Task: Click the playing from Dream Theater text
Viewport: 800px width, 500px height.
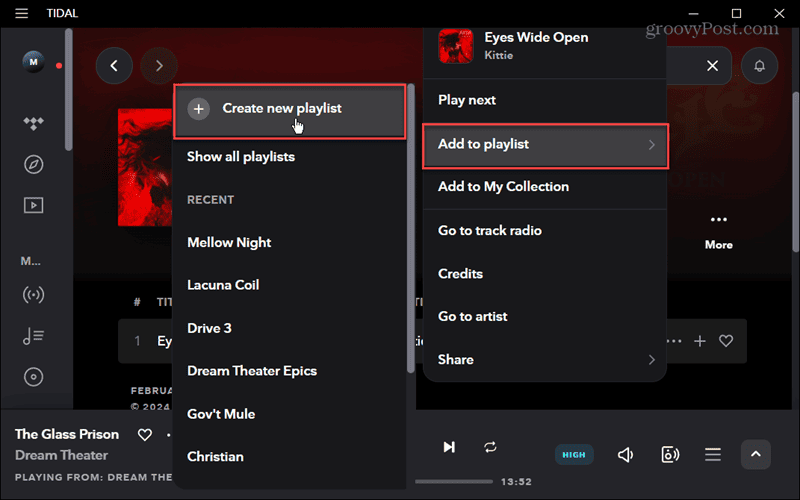Action: coord(93,478)
